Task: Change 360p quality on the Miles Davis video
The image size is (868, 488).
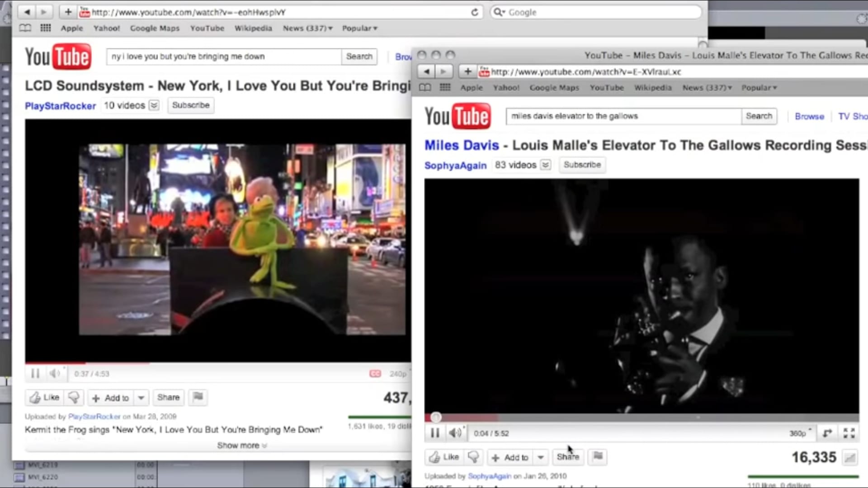Action: coord(800,433)
